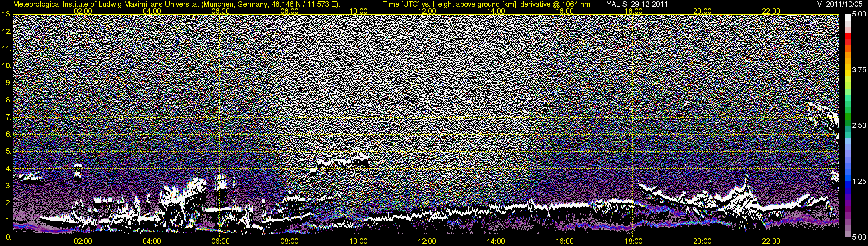Select the 18:00 label on the top time axis
This screenshot has height=246, width=868.
(x=633, y=11)
